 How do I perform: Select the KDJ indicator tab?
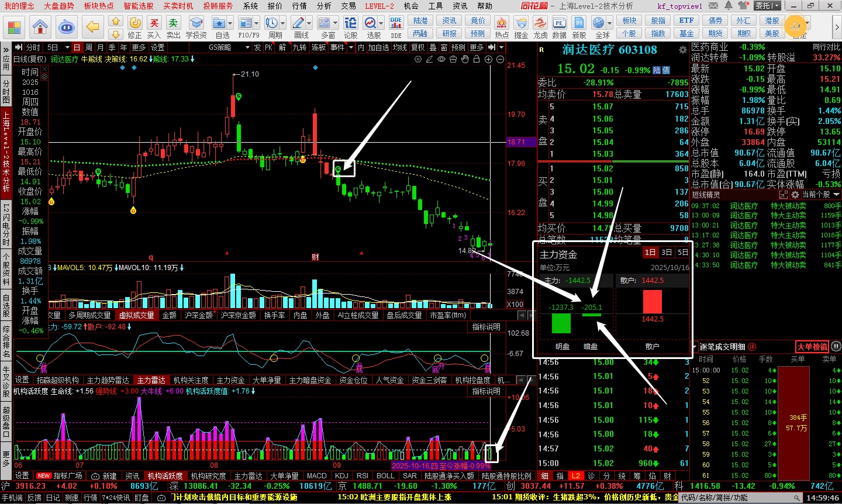click(341, 476)
